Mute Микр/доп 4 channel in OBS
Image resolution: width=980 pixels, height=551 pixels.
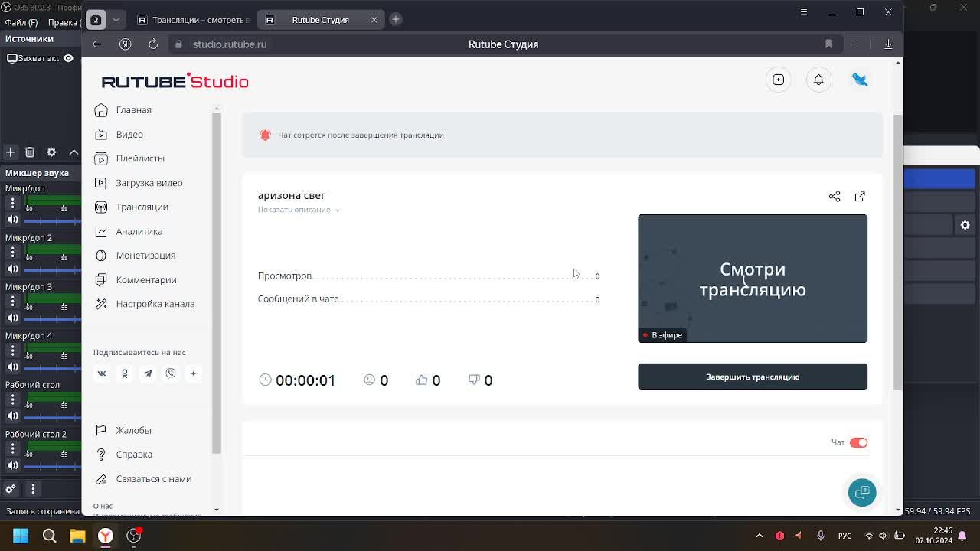tap(12, 367)
